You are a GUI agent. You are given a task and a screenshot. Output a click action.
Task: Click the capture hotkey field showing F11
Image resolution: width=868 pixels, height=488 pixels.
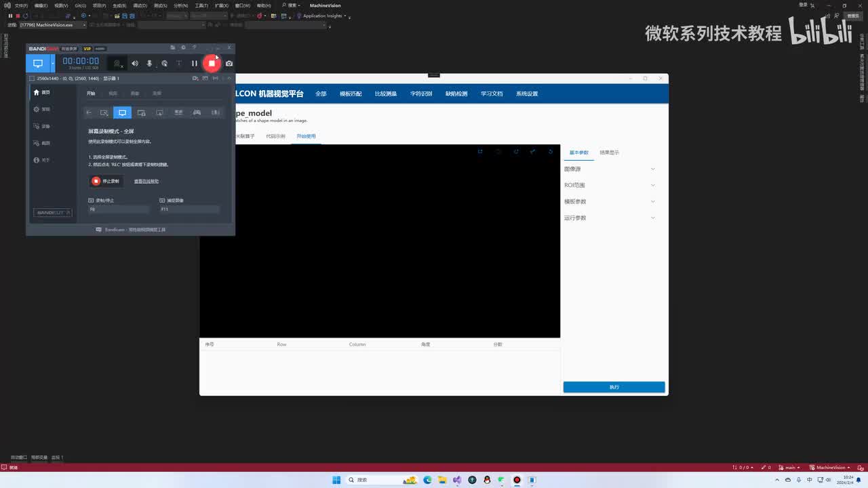pyautogui.click(x=189, y=209)
